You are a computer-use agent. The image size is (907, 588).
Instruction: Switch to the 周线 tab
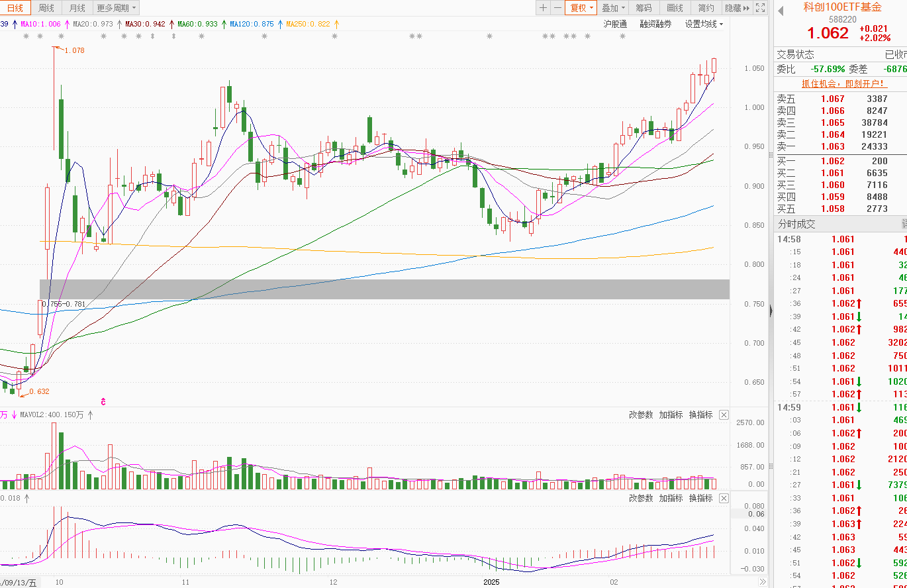[x=46, y=8]
